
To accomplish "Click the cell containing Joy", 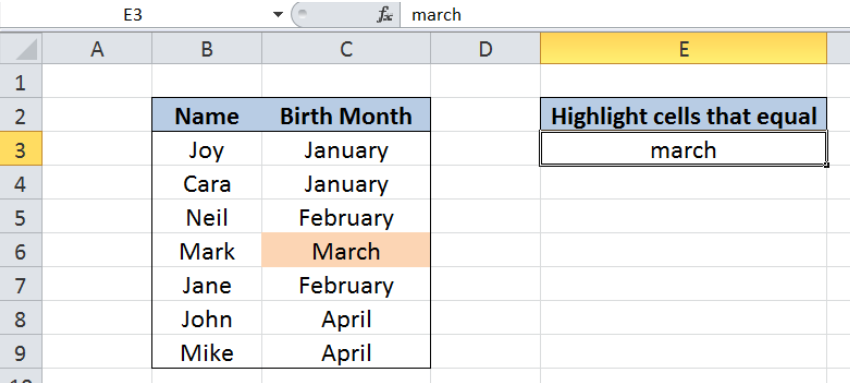I will pos(207,149).
